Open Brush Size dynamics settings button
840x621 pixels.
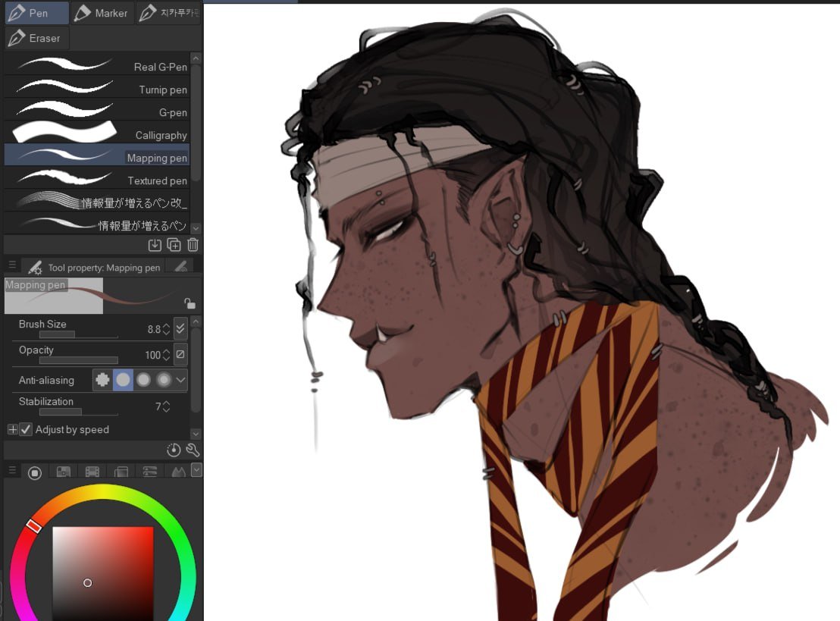point(180,328)
